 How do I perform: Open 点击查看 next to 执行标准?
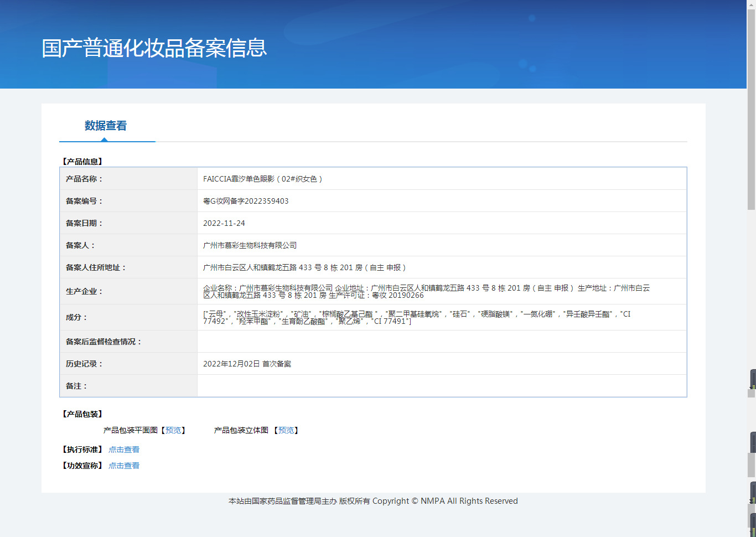124,450
